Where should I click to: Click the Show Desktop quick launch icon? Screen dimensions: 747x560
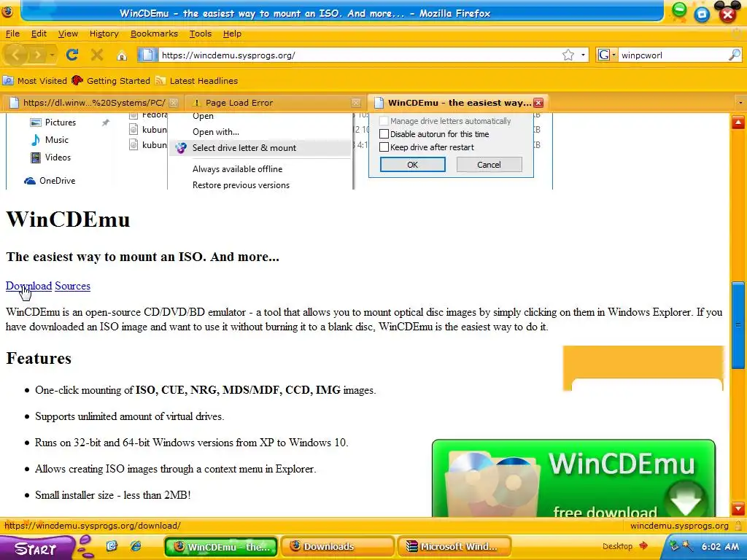pos(112,546)
